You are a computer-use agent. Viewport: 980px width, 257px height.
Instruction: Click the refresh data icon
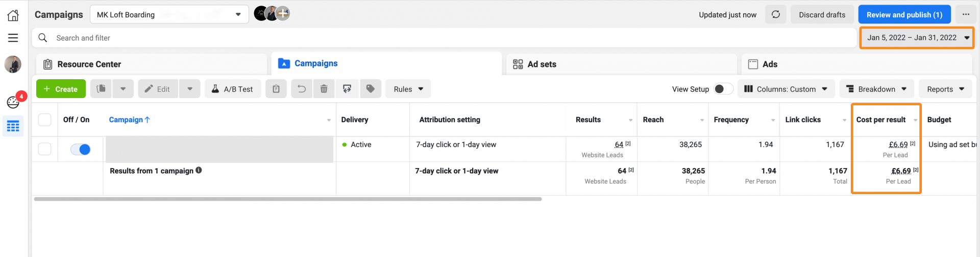pos(775,15)
